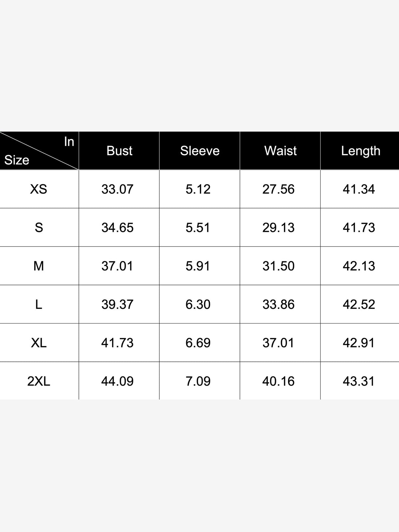Click the Length column header
399x532 pixels.
click(x=360, y=151)
